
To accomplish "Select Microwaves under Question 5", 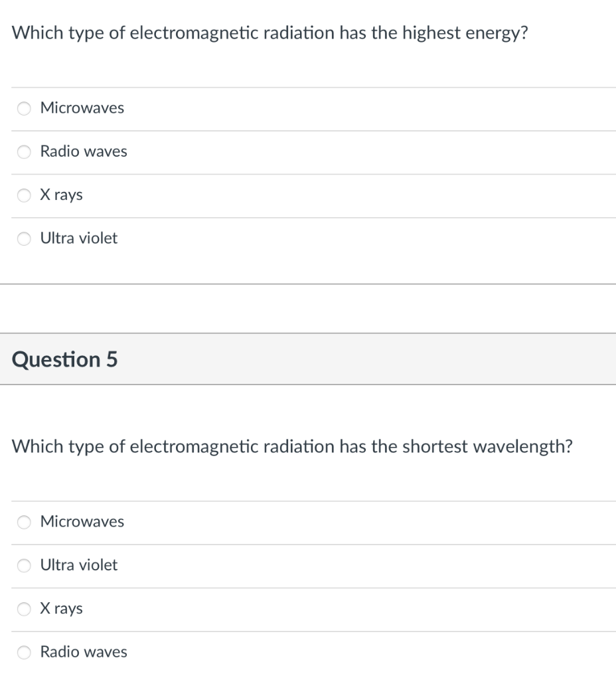I will pos(23,522).
